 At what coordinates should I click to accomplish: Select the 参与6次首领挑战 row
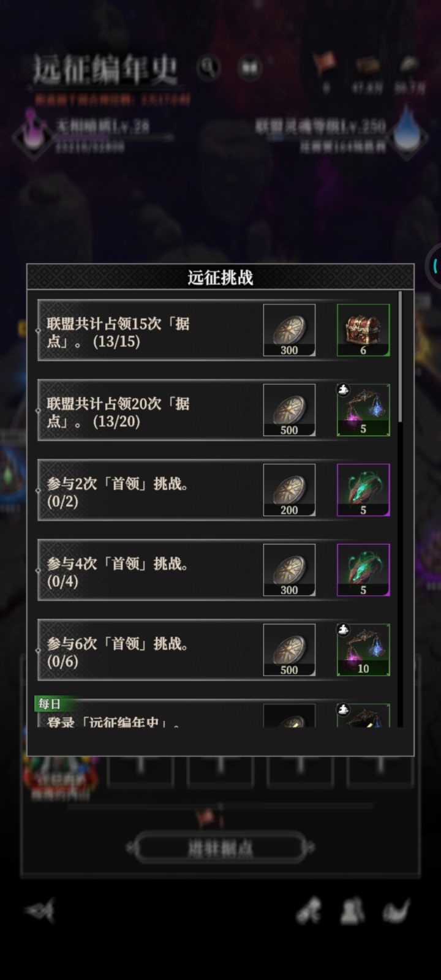click(x=214, y=650)
